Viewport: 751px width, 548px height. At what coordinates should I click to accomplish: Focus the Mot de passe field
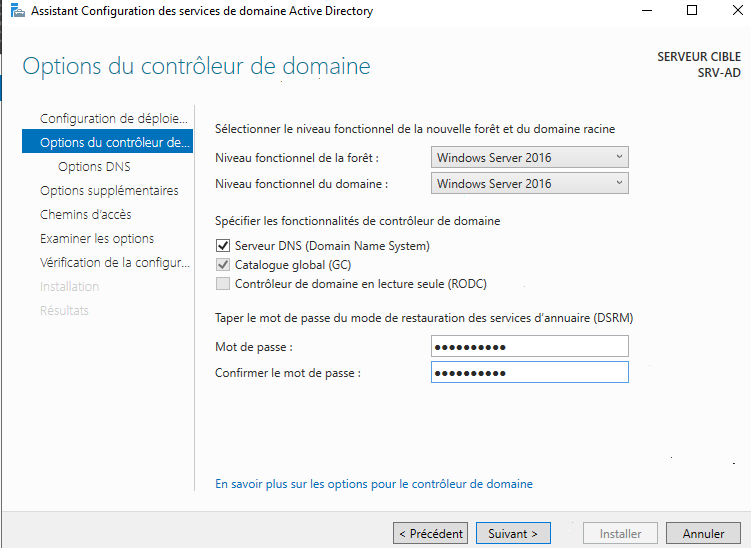[x=530, y=346]
